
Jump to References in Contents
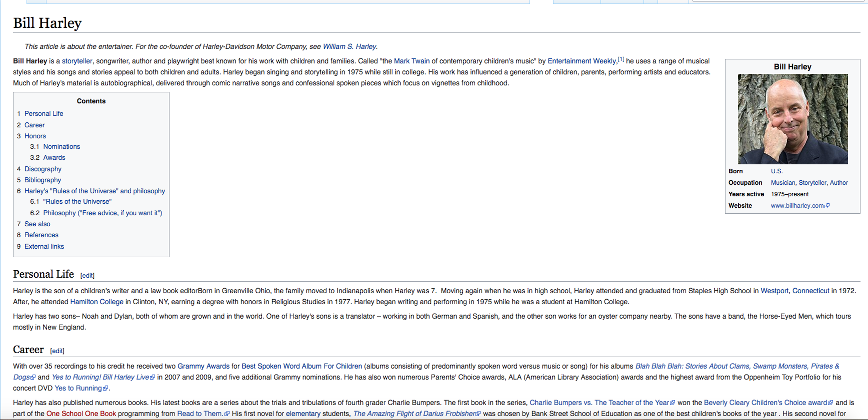(x=41, y=235)
